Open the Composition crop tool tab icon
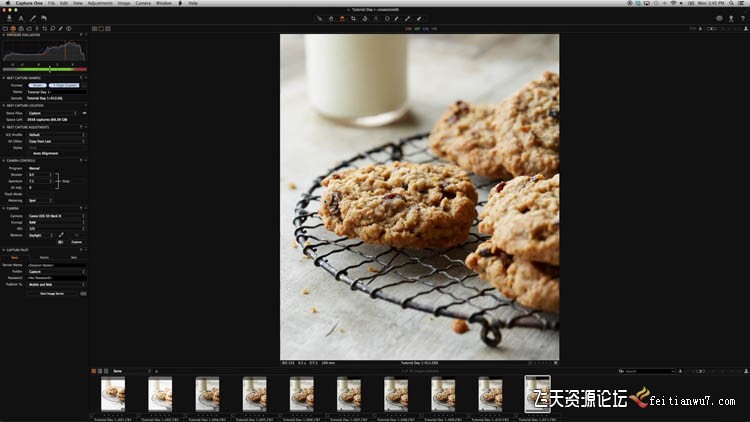 [45, 29]
